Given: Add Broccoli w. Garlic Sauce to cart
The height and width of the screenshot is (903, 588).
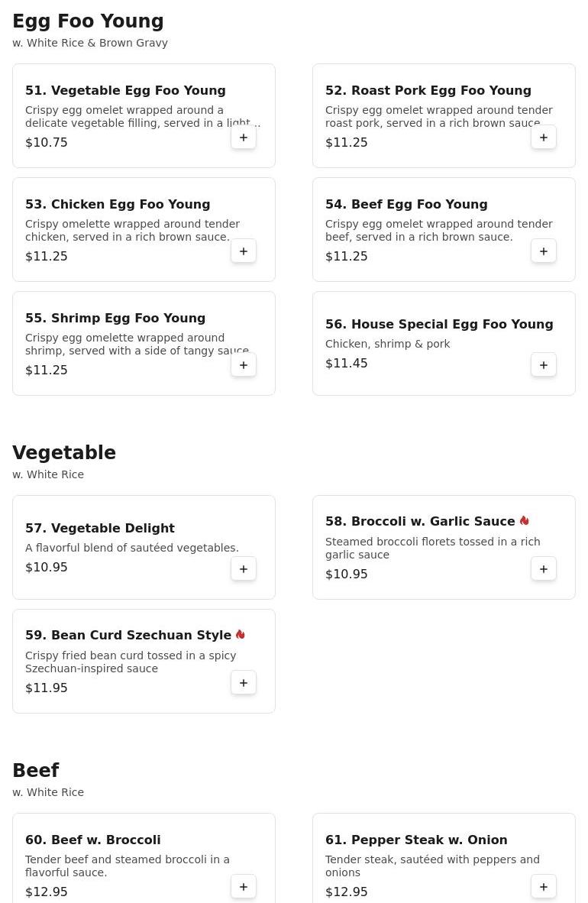Looking at the screenshot, I should coord(544,569).
